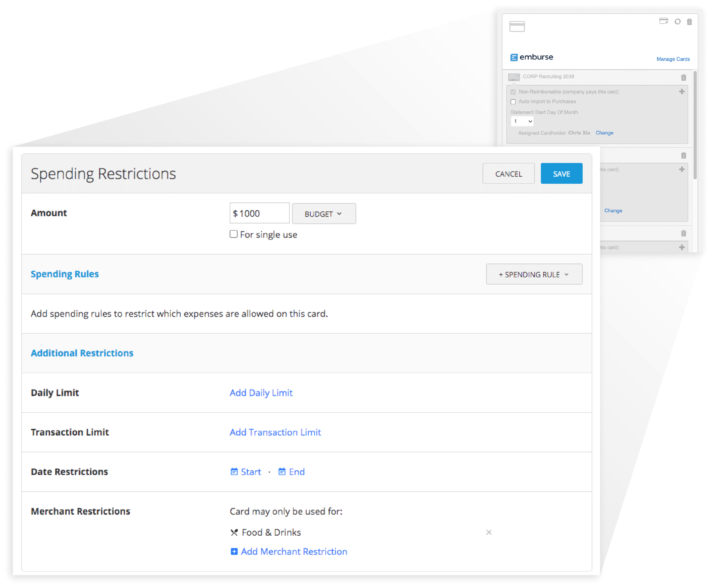Click plus icon before Add Merchant Restriction
This screenshot has width=712, height=588.
pos(234,552)
